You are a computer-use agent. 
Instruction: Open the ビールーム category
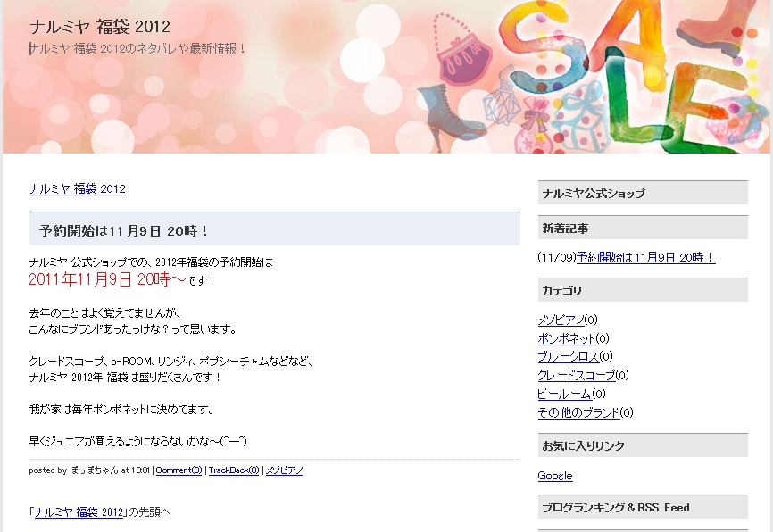pos(564,394)
